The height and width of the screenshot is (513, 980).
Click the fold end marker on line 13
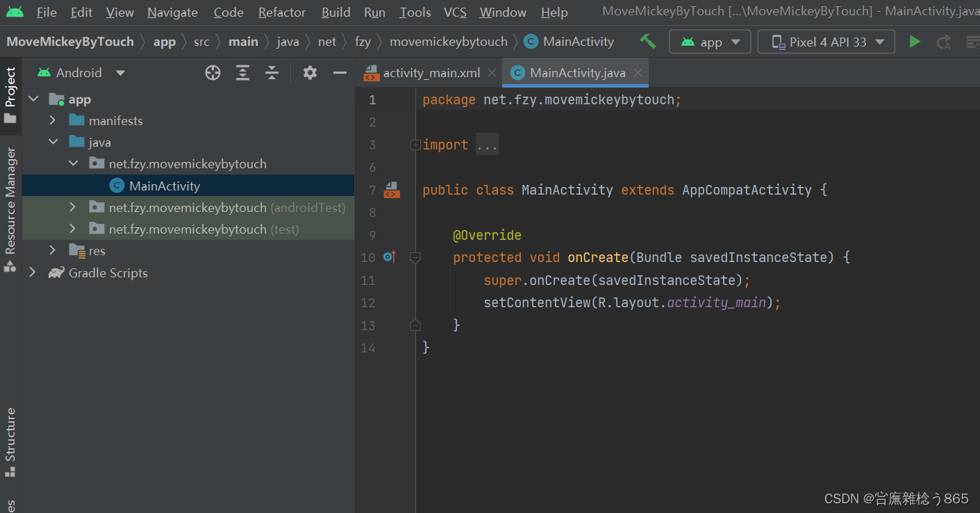click(x=415, y=325)
